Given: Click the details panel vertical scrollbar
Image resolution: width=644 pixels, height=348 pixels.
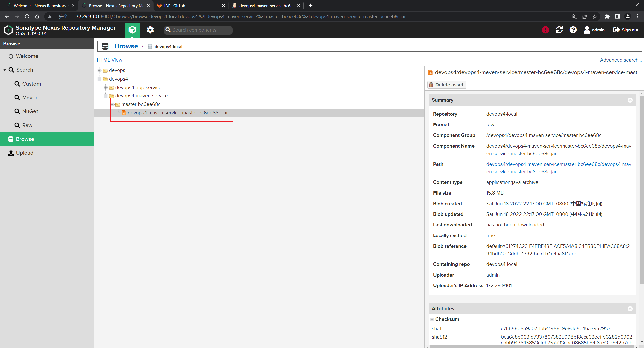Looking at the screenshot, I should tap(641, 189).
